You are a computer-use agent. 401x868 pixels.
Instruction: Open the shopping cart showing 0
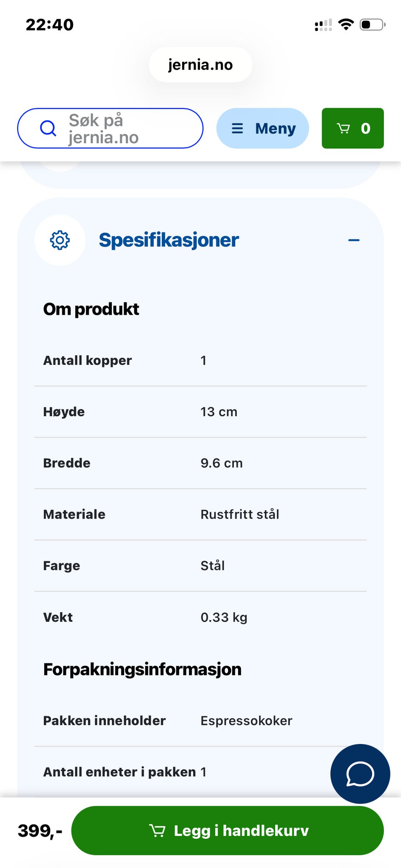point(353,128)
